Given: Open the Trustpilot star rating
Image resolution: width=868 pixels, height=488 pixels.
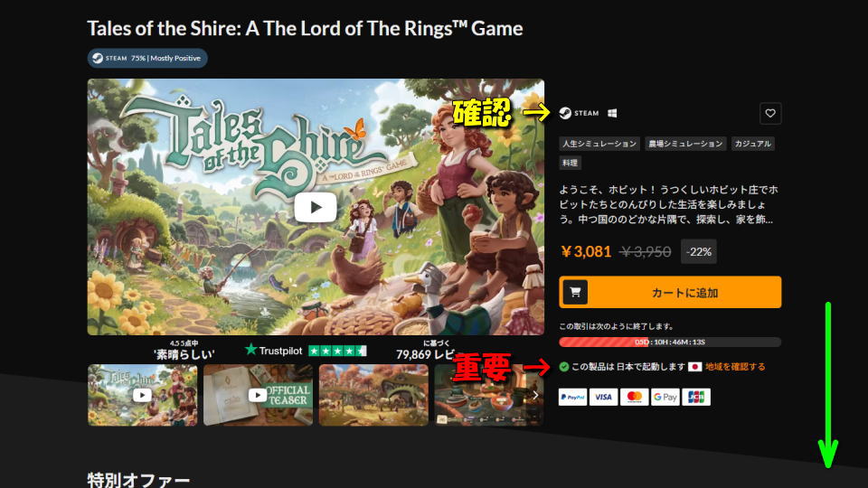Looking at the screenshot, I should pyautogui.click(x=306, y=351).
